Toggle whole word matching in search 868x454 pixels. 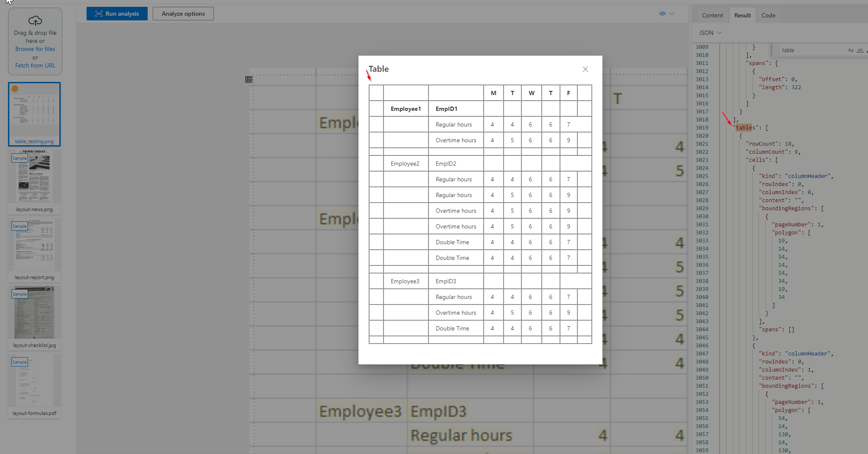[860, 51]
